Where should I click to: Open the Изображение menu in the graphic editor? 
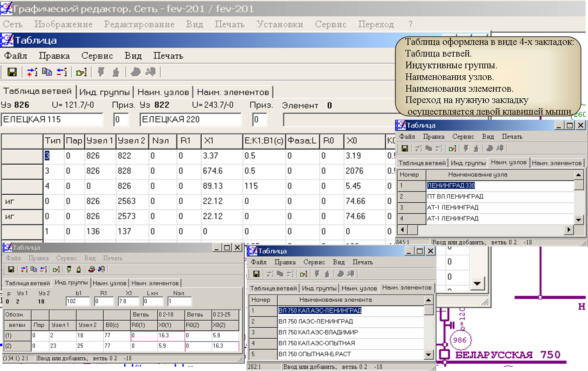click(63, 24)
